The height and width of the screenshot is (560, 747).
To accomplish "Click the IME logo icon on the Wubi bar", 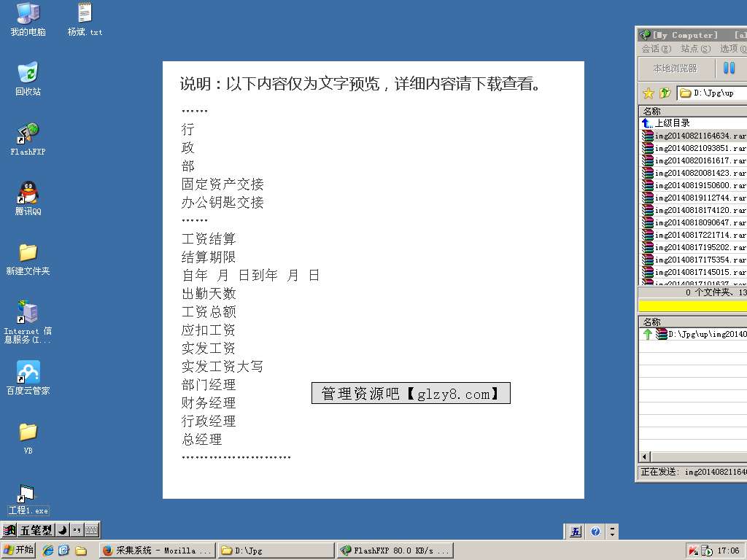I will [x=9, y=529].
